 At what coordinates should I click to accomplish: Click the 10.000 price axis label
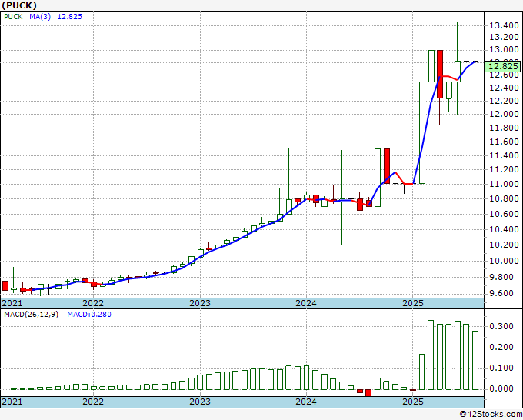click(504, 261)
